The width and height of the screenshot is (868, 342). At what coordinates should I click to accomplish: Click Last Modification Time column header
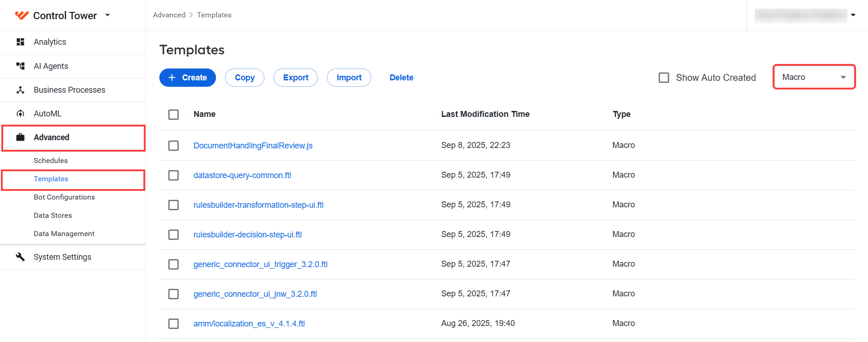pyautogui.click(x=485, y=114)
